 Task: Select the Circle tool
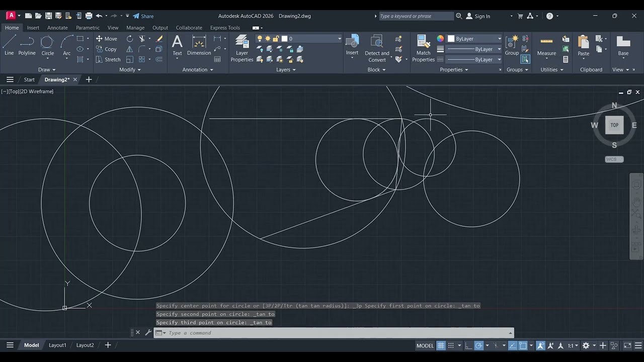point(47,45)
